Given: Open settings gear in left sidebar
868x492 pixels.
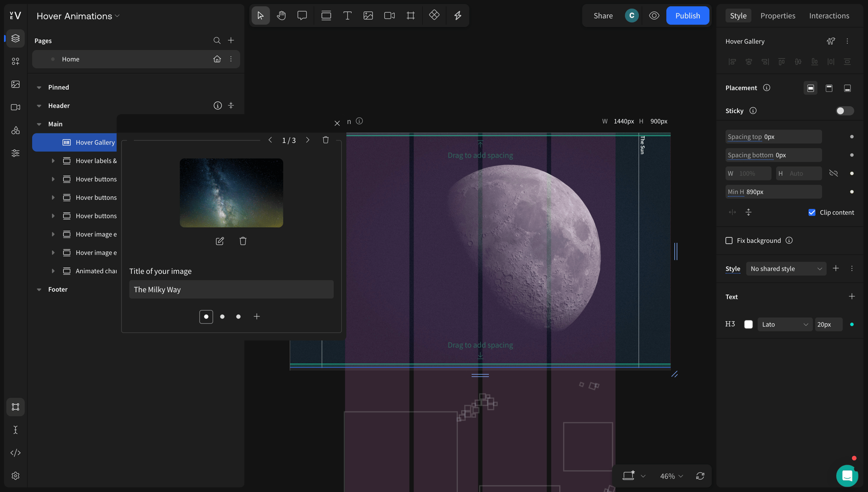Looking at the screenshot, I should point(15,476).
